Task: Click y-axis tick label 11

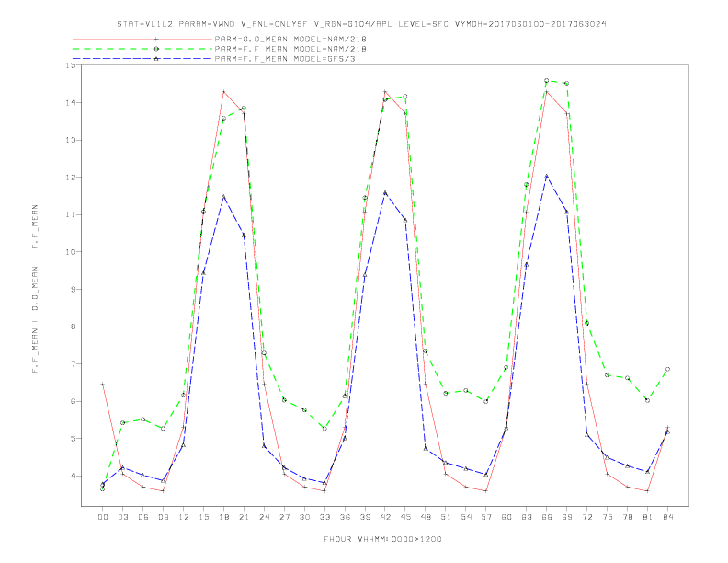Action: (x=71, y=214)
